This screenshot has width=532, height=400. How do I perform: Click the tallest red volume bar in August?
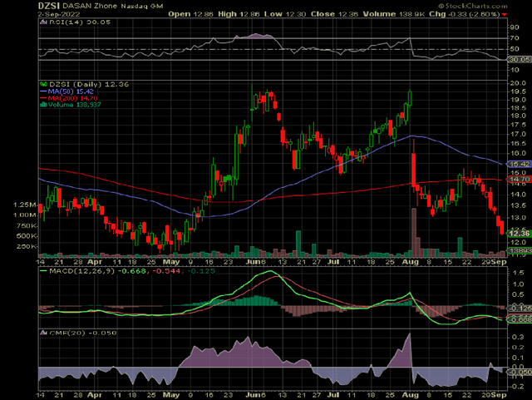coord(414,233)
